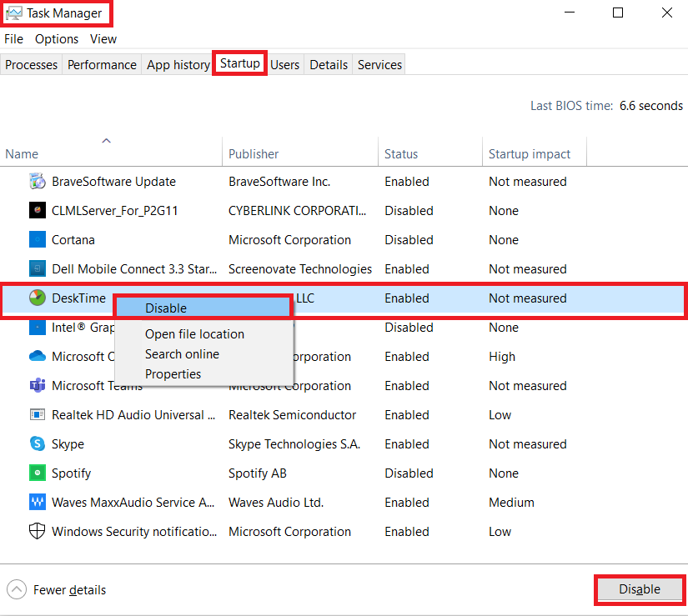The image size is (688, 616).
Task: Select the Cortana row name
Action: 73,240
